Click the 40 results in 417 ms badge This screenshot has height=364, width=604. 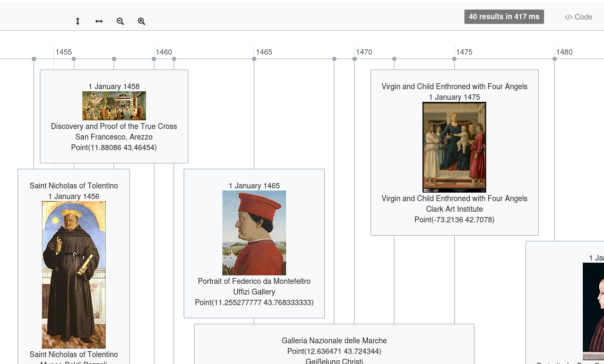click(504, 16)
